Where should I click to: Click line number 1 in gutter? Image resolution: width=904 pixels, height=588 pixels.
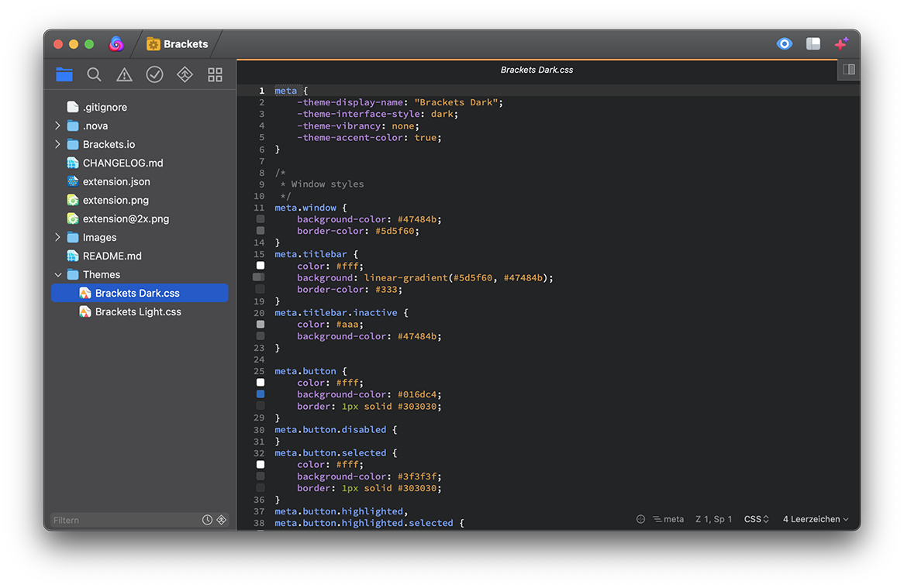tap(262, 91)
